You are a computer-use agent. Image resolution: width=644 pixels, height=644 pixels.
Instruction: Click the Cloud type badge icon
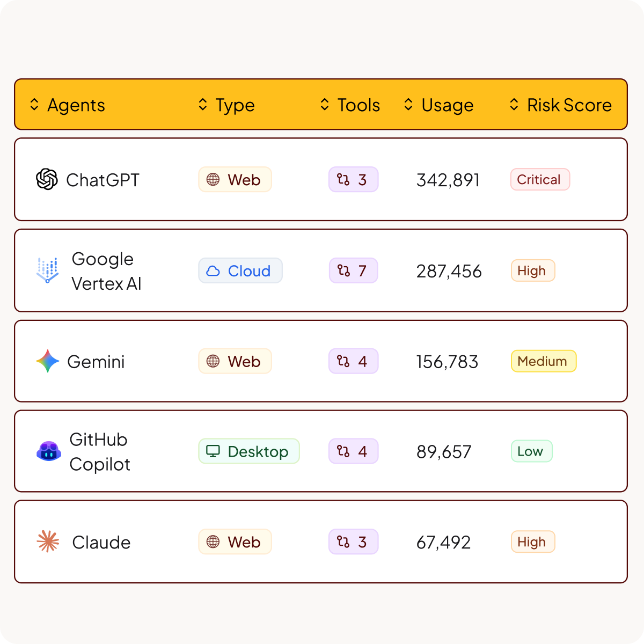pos(213,271)
